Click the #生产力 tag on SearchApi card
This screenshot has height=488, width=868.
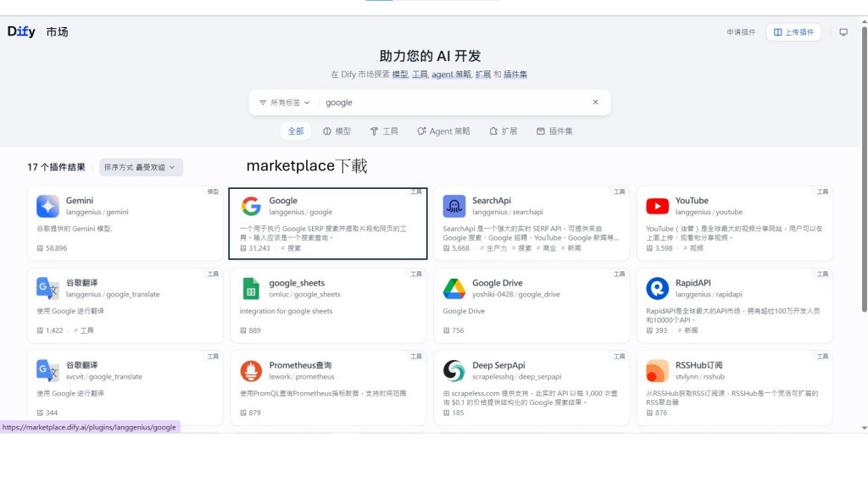coord(493,248)
